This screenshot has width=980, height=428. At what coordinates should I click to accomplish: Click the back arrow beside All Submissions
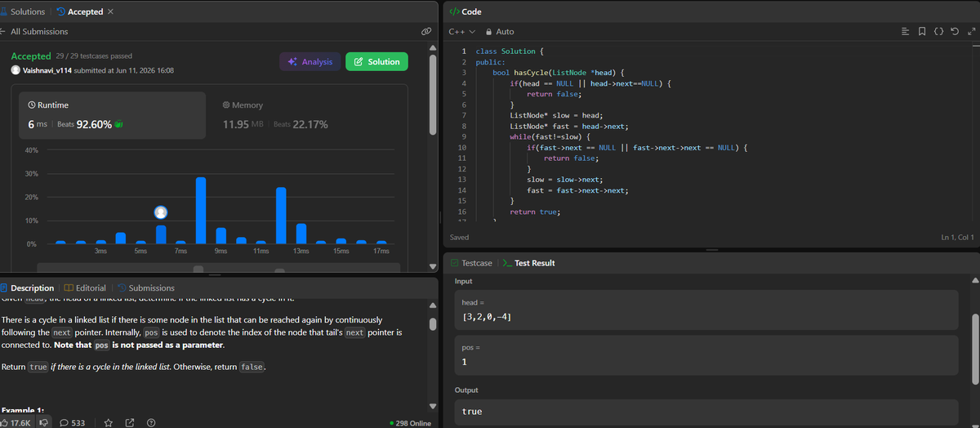click(x=3, y=32)
